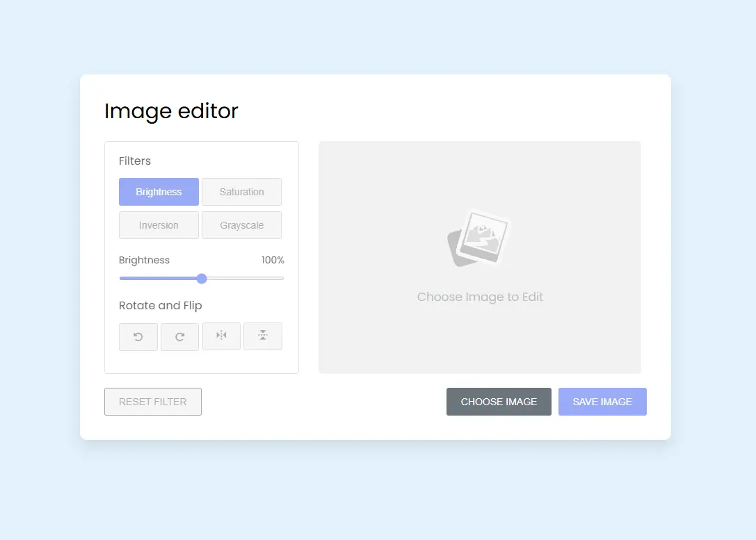The height and width of the screenshot is (540, 756).
Task: Click 'Choose Image to Edit' text
Action: [480, 297]
